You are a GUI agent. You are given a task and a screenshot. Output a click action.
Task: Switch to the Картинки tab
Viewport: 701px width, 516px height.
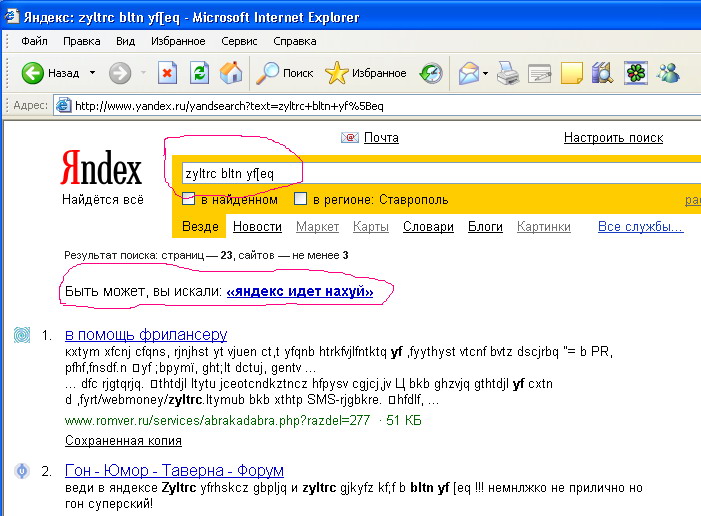click(544, 227)
